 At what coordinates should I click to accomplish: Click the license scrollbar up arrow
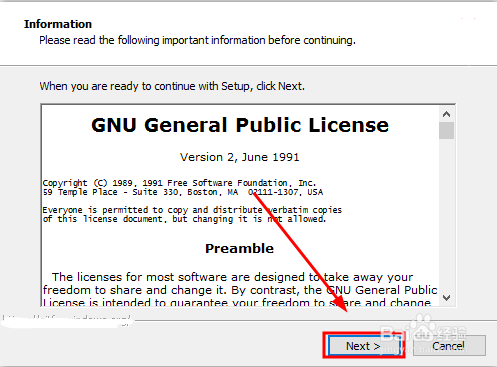tap(446, 114)
